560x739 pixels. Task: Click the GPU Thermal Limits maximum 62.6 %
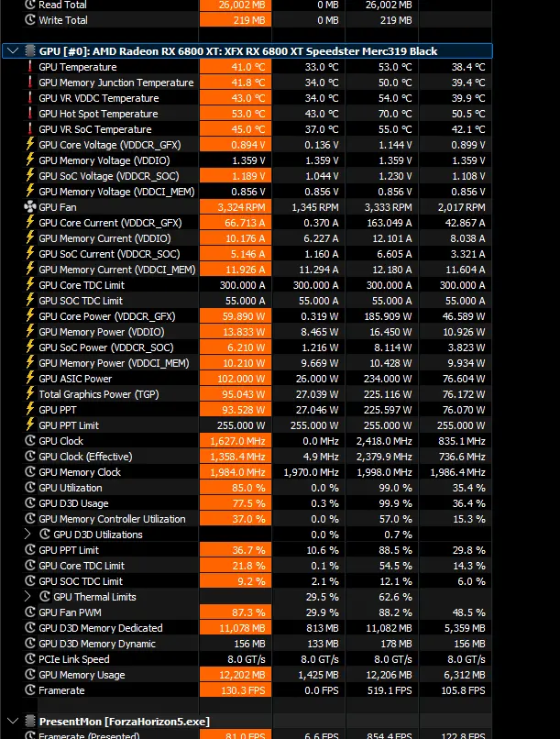pos(395,596)
